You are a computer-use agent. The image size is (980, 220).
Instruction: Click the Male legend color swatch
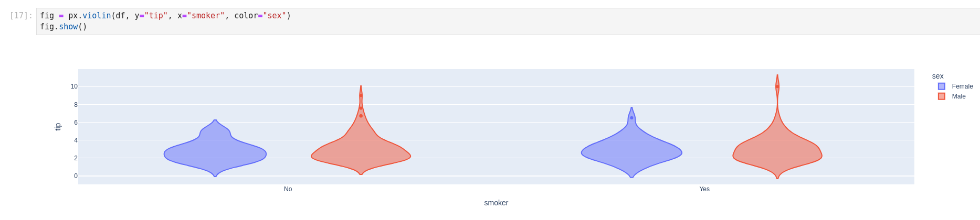click(941, 96)
